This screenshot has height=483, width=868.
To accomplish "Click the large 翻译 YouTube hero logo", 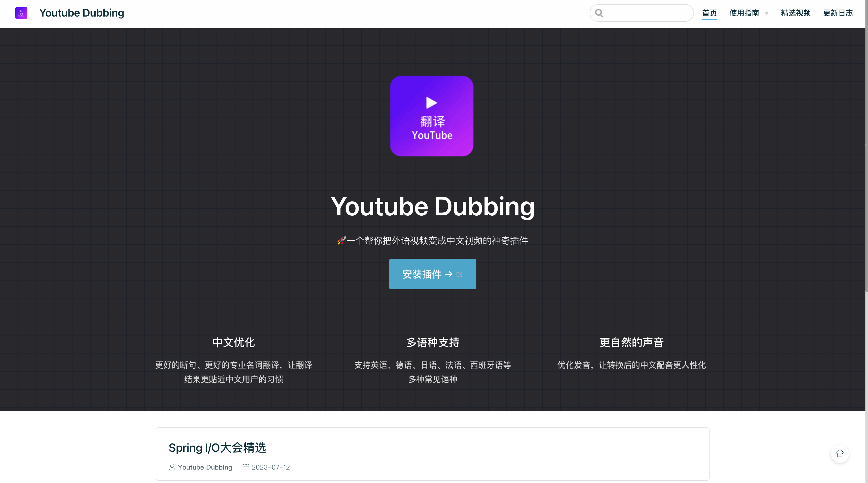I will tap(432, 116).
